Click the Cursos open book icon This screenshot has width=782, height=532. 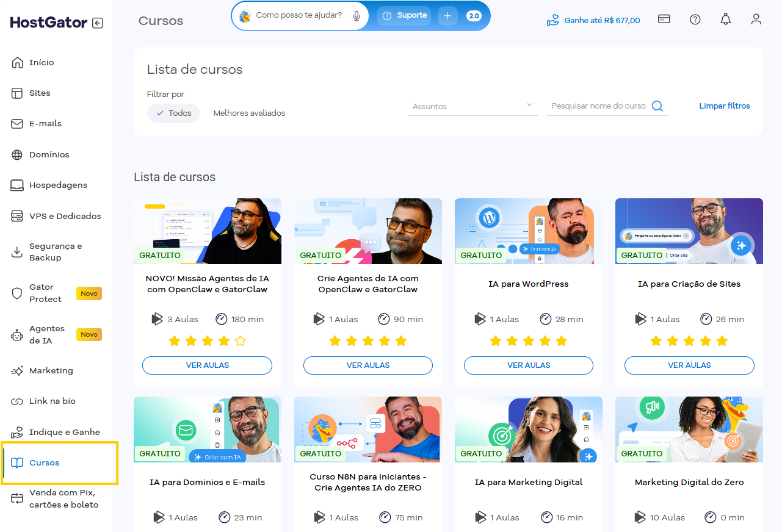[x=17, y=462]
